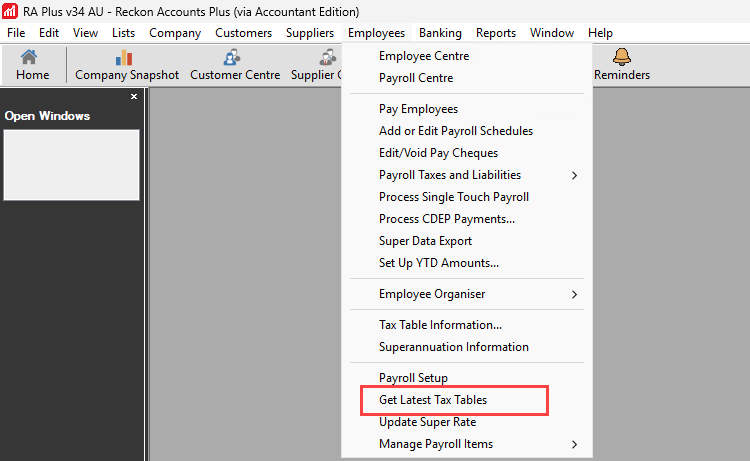
Task: Open the Suppliers menu
Action: (x=310, y=33)
